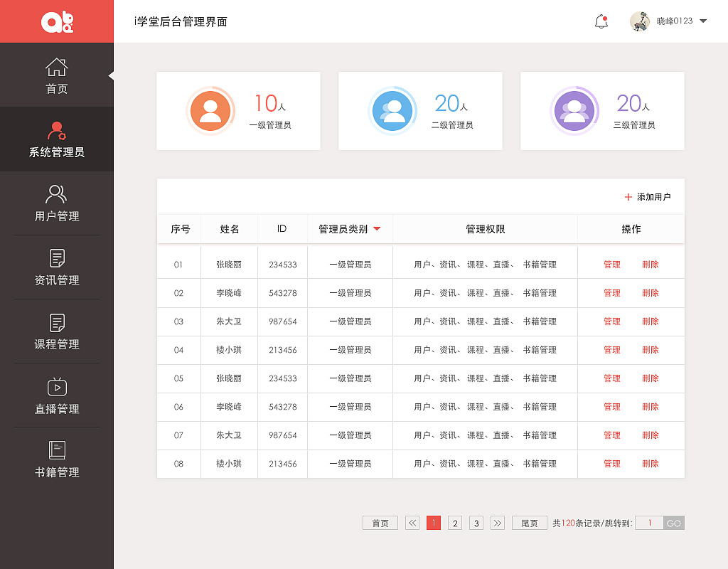Click 管理 for user 张晓丽

click(x=611, y=265)
